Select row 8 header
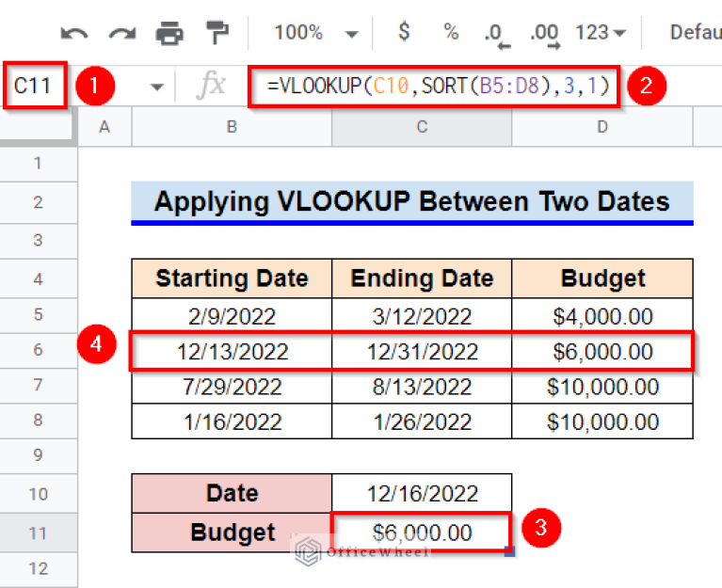The width and height of the screenshot is (722, 588). (39, 421)
